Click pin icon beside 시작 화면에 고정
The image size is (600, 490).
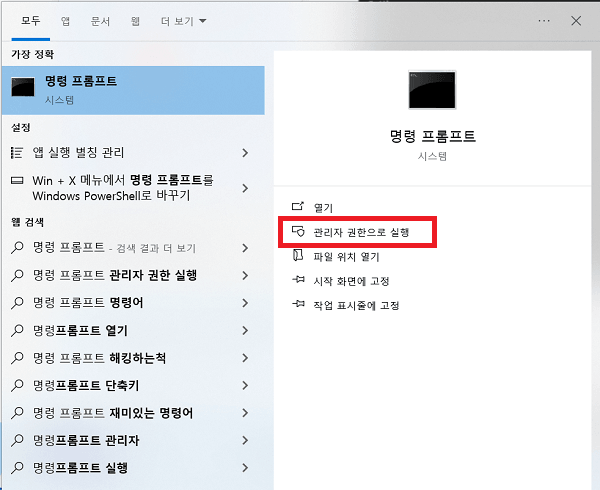click(x=298, y=280)
